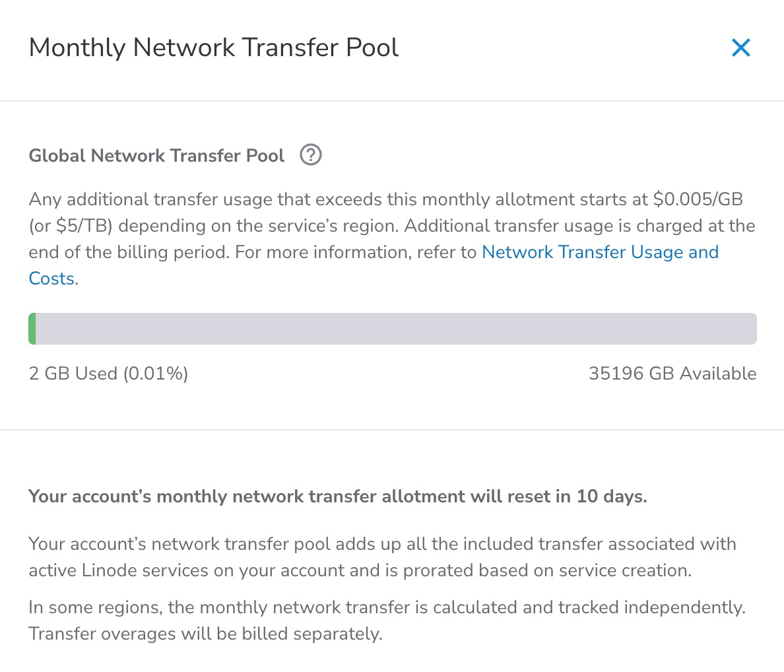
Task: Click the end of the billing period text
Action: click(x=128, y=252)
